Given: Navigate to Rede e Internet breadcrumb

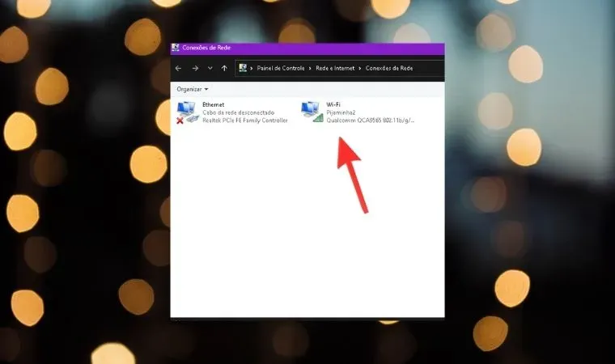Looking at the screenshot, I should 335,68.
